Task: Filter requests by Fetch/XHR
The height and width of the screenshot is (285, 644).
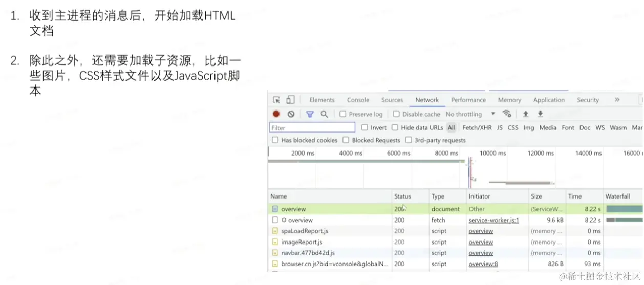Action: (x=477, y=127)
